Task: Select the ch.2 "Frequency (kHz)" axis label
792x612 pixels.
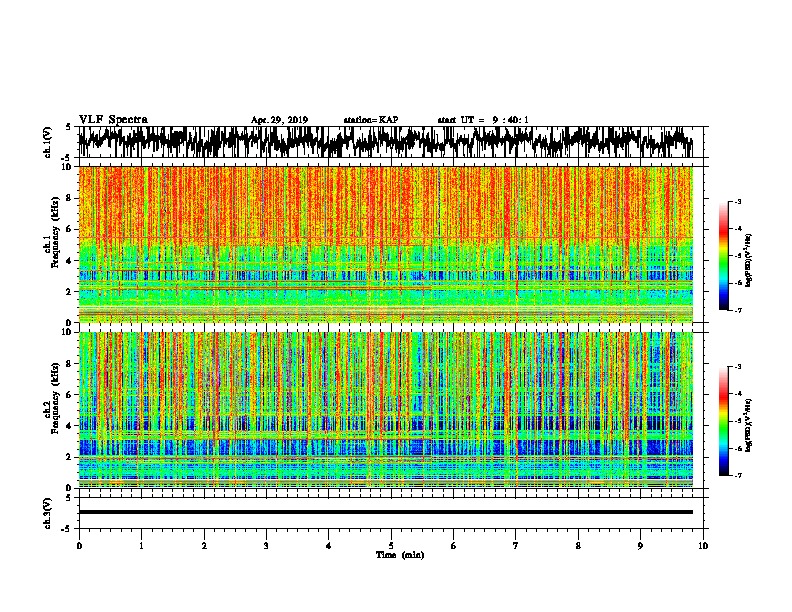Action: pyautogui.click(x=55, y=398)
